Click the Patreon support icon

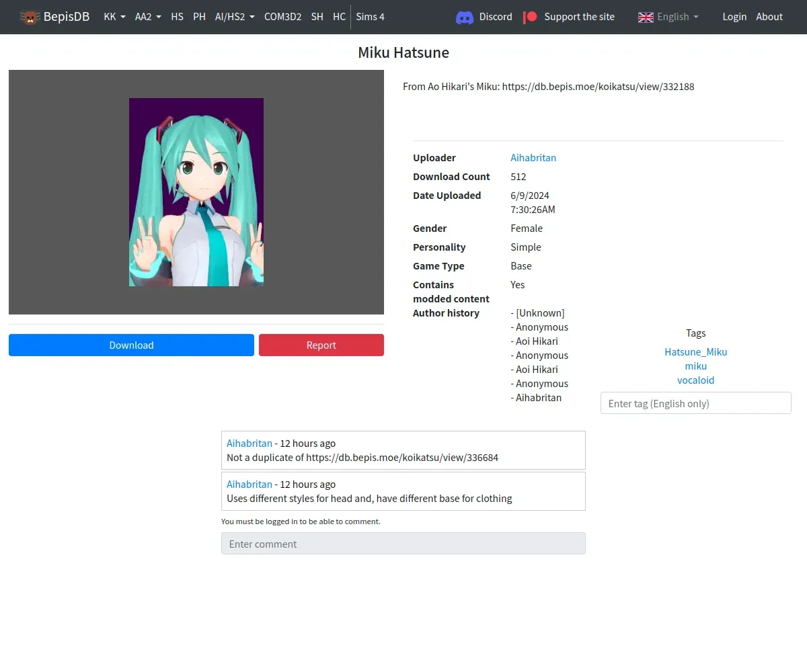(x=531, y=17)
